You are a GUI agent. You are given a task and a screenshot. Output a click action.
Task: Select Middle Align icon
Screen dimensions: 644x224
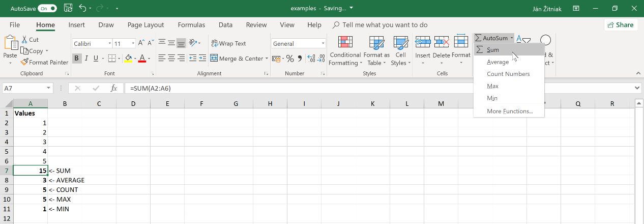pos(172,43)
